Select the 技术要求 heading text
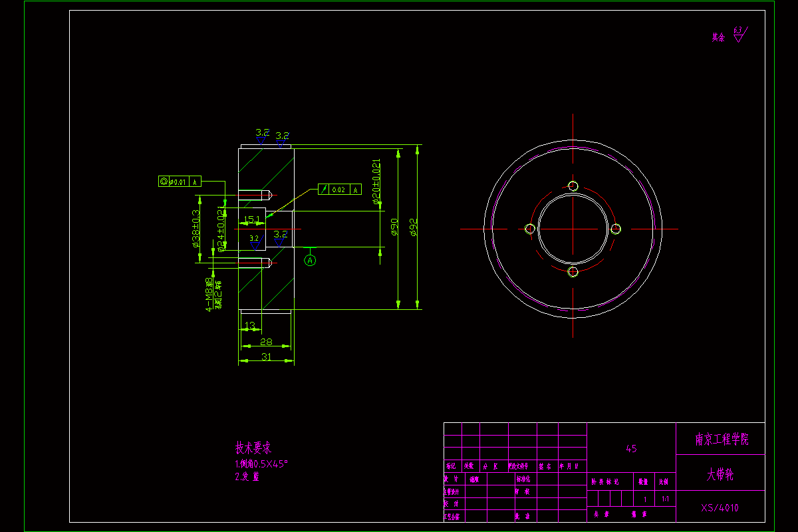 coord(253,448)
